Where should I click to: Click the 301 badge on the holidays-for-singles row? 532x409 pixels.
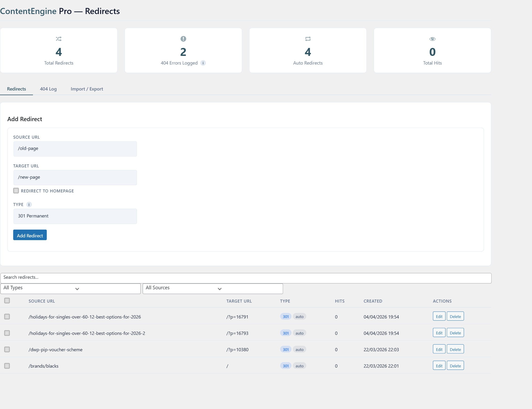pyautogui.click(x=285, y=316)
